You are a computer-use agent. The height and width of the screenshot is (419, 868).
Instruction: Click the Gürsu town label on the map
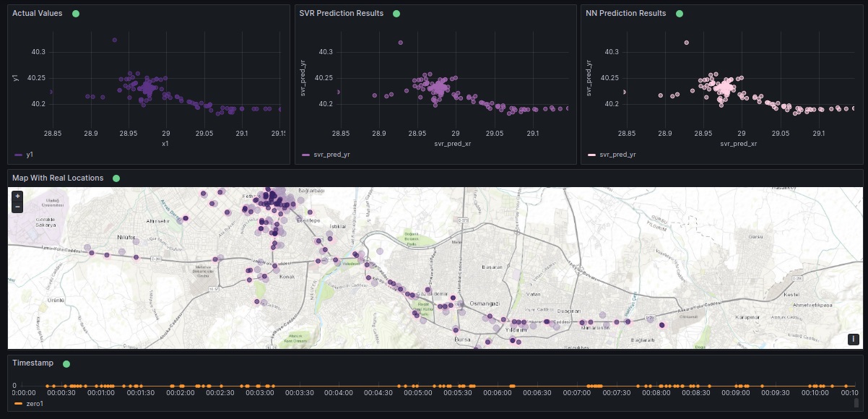coord(755,237)
